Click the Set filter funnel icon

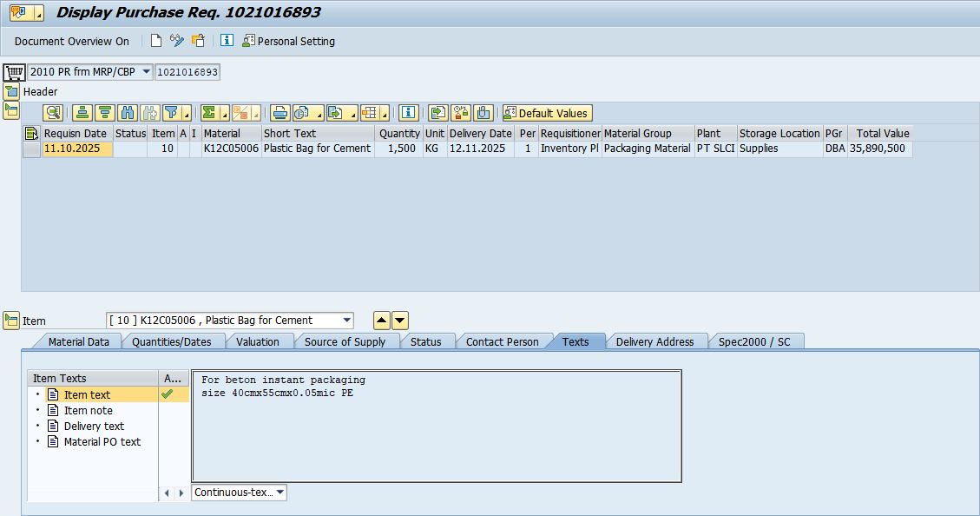point(173,113)
